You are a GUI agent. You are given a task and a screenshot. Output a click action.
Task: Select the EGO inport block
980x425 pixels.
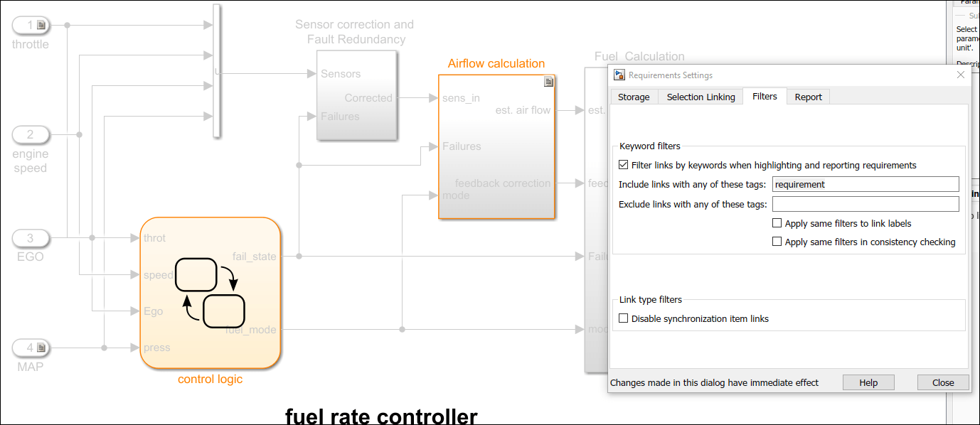pyautogui.click(x=31, y=238)
